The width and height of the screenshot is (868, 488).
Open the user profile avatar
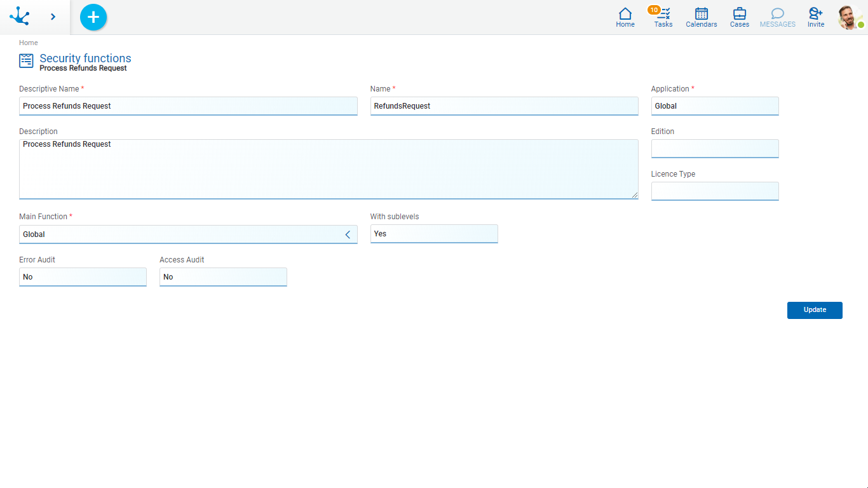point(850,17)
